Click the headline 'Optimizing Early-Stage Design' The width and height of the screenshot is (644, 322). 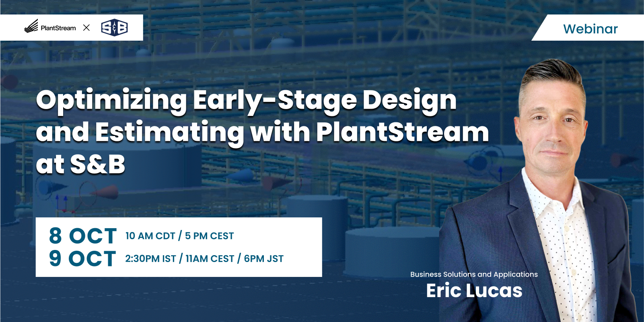click(247, 101)
